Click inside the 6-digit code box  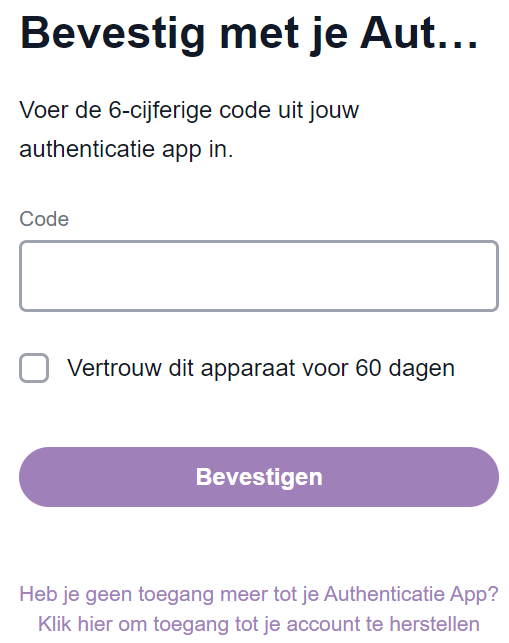coord(259,276)
